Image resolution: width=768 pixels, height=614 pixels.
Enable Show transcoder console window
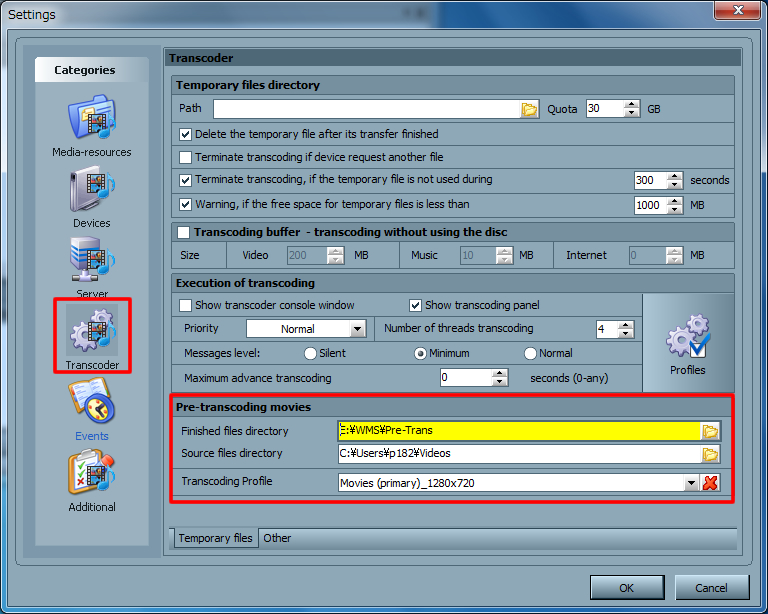[x=185, y=305]
